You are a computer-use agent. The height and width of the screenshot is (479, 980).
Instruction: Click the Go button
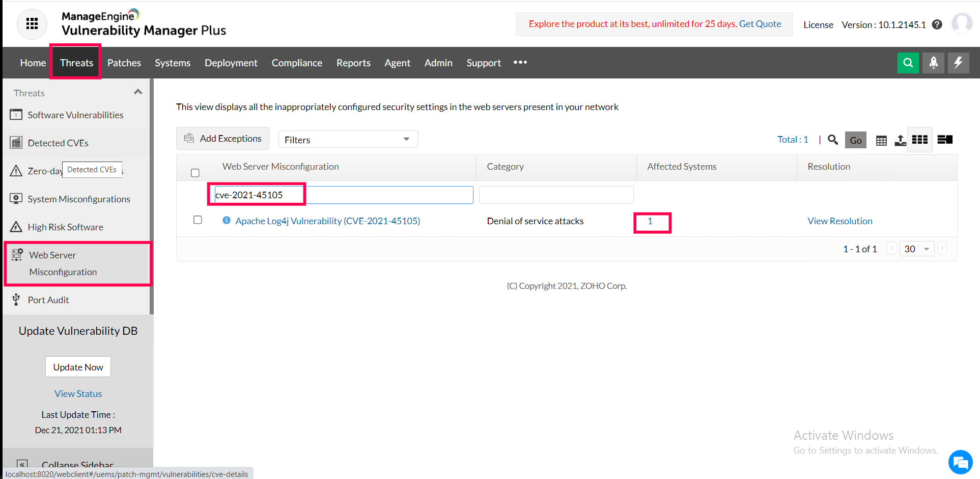coord(856,140)
